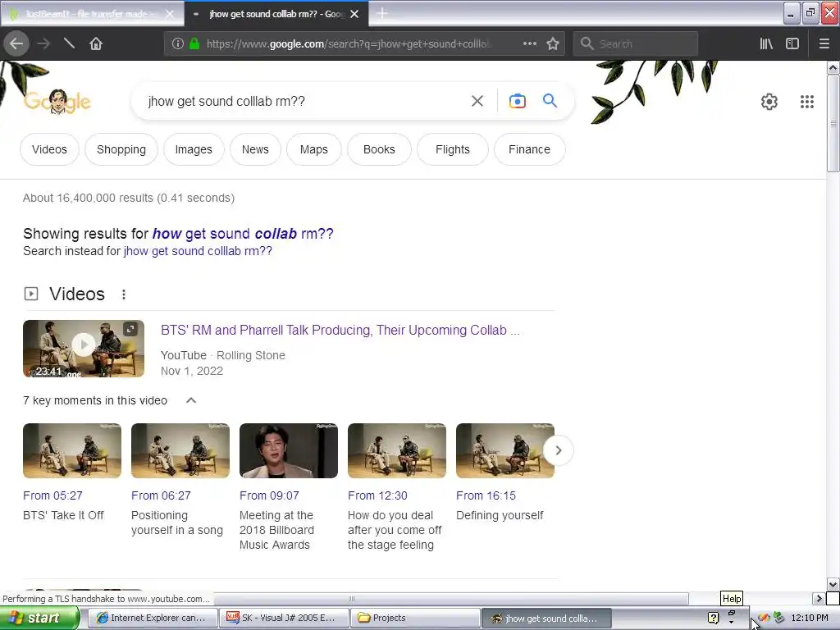
Task: Jump to key moment From 12:30
Action: click(x=377, y=495)
